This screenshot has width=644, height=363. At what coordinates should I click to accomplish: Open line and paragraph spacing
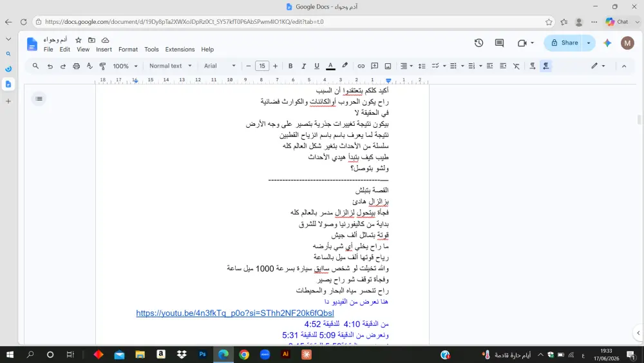click(x=422, y=66)
